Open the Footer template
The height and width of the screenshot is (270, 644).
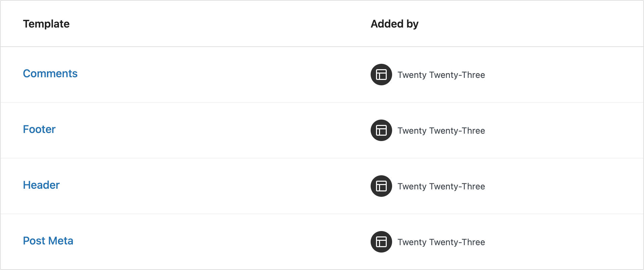[39, 129]
